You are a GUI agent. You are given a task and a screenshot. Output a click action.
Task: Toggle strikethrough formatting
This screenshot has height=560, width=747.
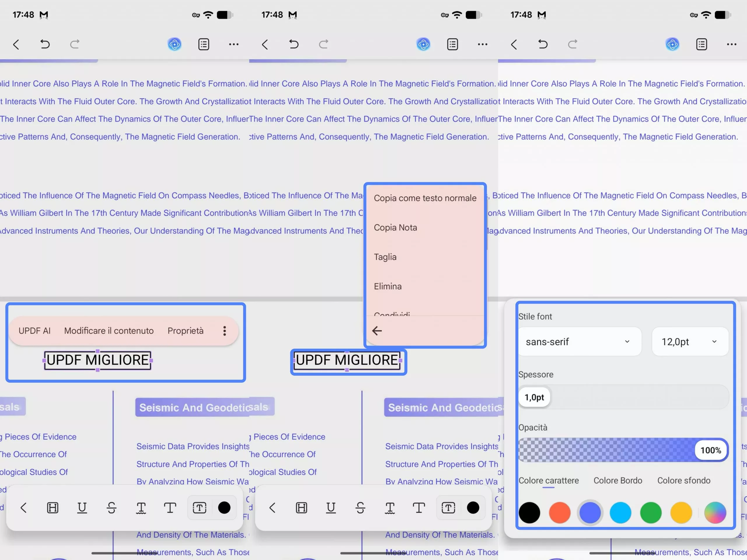pos(112,508)
